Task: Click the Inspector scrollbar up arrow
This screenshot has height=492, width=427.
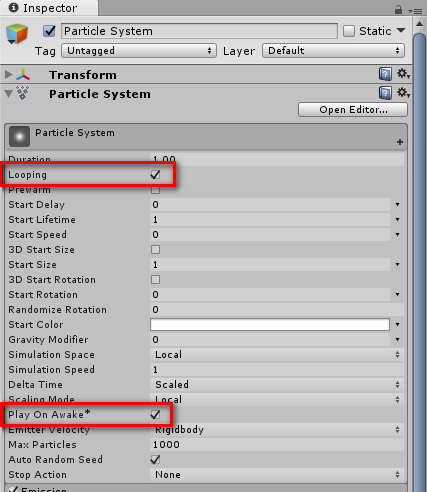Action: (419, 24)
